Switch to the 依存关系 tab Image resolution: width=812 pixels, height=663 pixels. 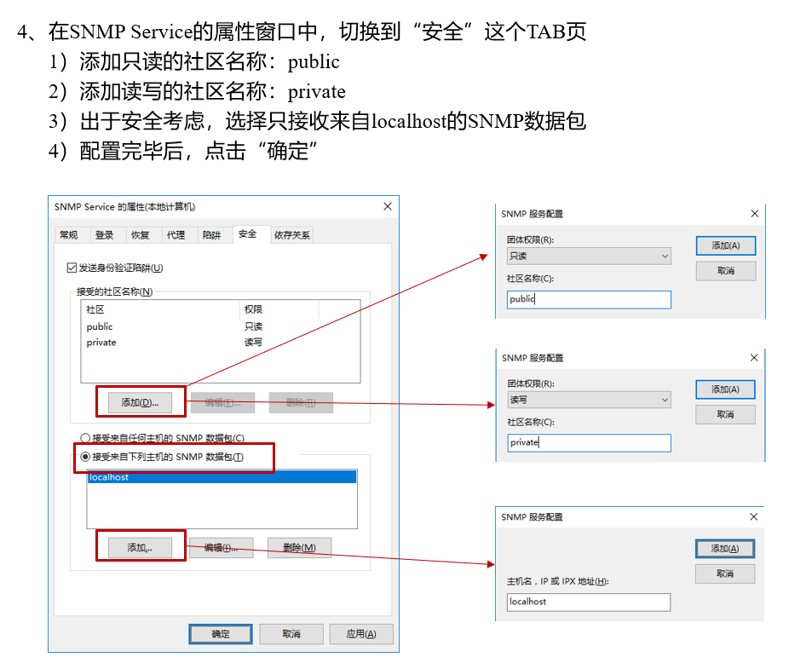pyautogui.click(x=291, y=235)
